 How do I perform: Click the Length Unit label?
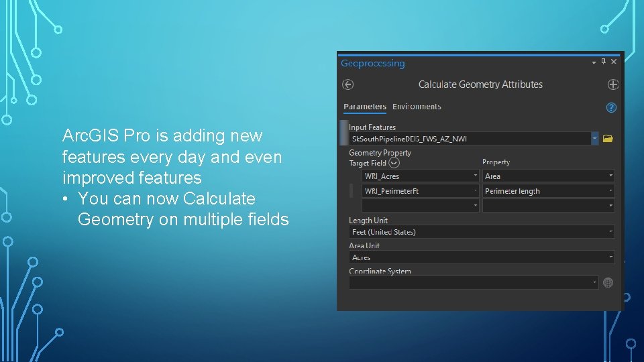click(368, 221)
